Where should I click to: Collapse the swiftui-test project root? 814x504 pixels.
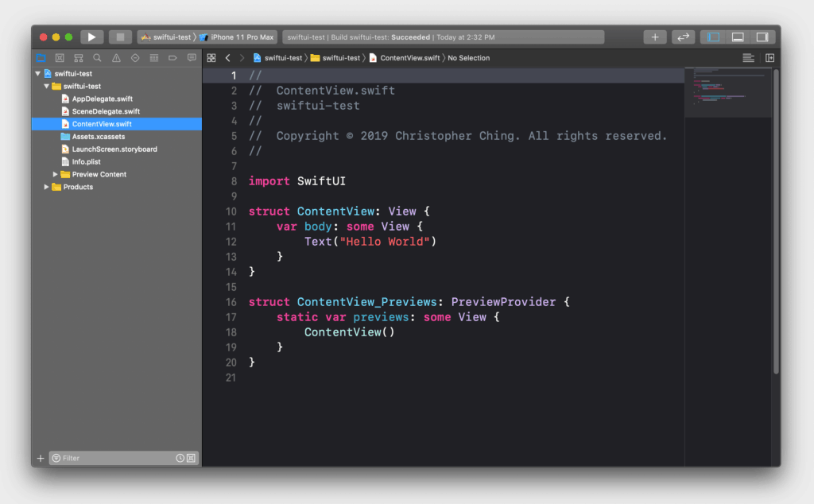[x=38, y=74]
